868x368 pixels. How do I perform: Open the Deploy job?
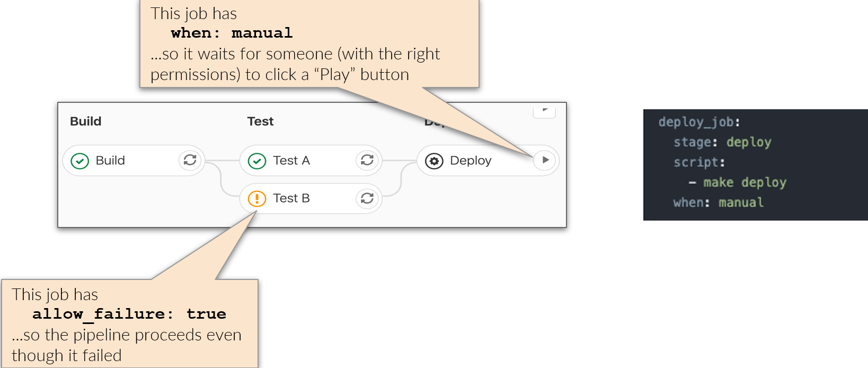pyautogui.click(x=471, y=161)
